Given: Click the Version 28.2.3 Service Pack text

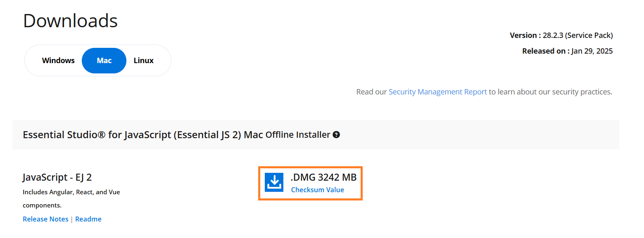Looking at the screenshot, I should [561, 35].
